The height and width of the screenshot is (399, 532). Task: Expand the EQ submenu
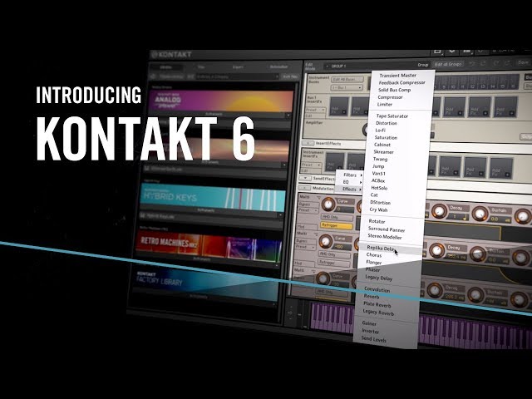pyautogui.click(x=349, y=182)
